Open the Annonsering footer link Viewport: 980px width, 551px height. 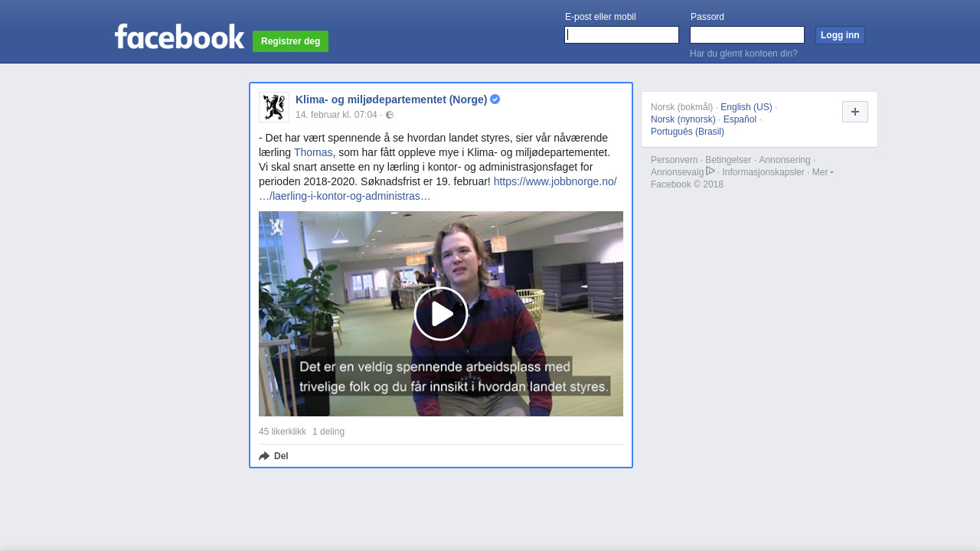(x=785, y=160)
